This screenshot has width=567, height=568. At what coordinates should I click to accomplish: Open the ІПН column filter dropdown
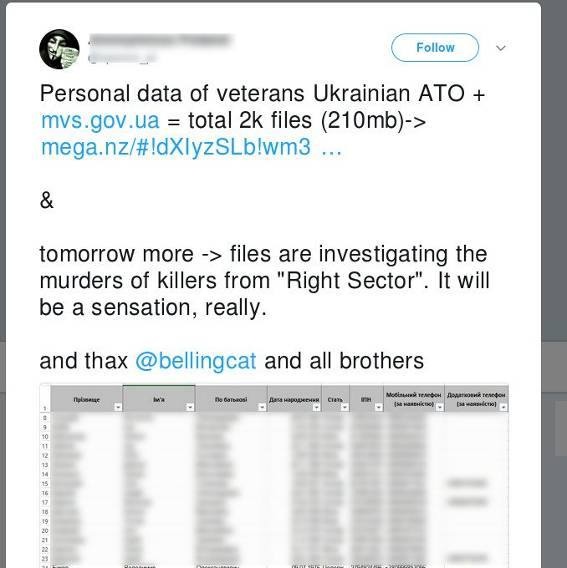point(379,407)
